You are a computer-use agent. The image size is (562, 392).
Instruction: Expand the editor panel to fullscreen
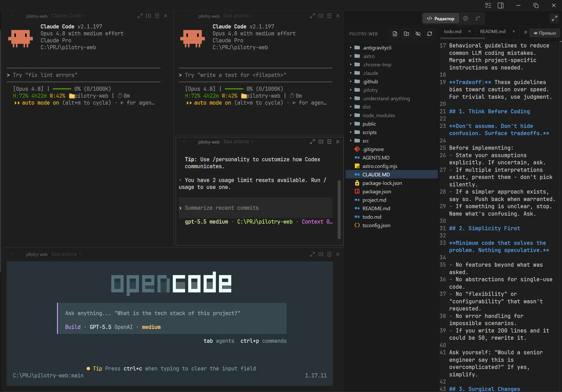tap(554, 18)
